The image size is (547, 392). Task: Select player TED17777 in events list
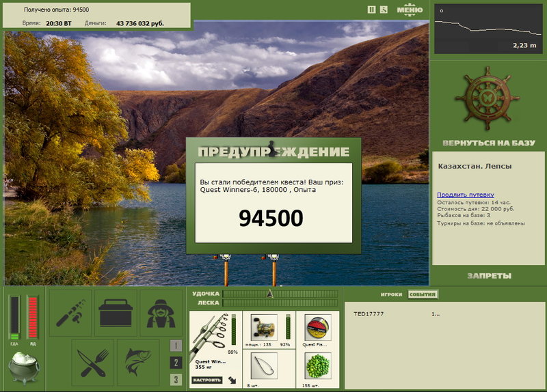[x=369, y=314]
